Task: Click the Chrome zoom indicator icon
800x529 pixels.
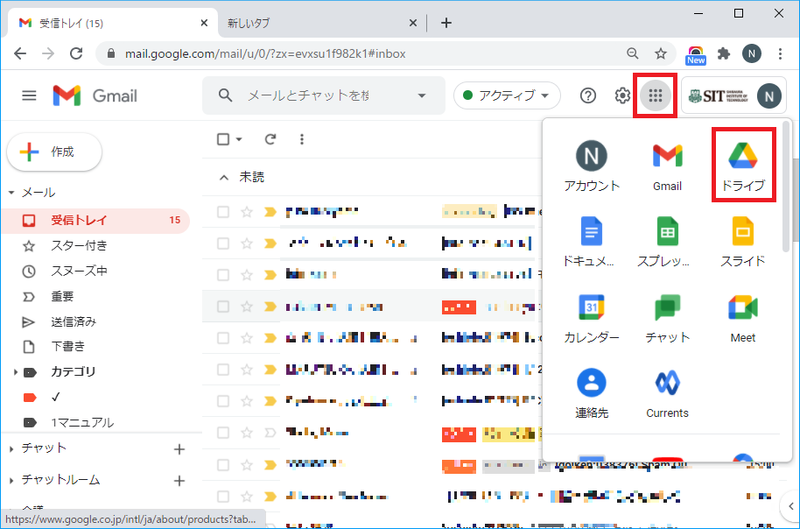Action: click(632, 54)
